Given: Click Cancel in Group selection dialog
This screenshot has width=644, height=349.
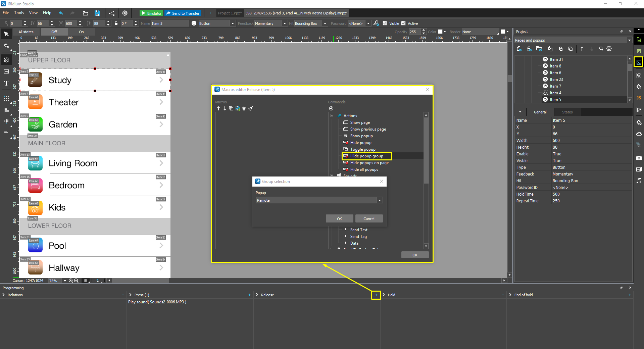Looking at the screenshot, I should click(x=369, y=219).
